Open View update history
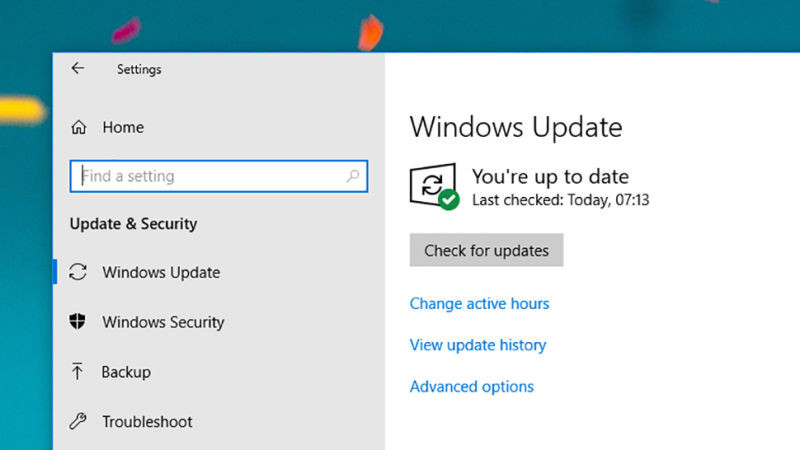Image resolution: width=800 pixels, height=450 pixels. [478, 345]
